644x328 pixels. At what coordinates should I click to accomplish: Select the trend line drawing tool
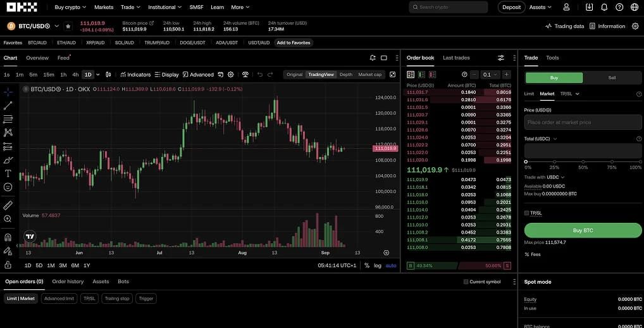click(8, 106)
